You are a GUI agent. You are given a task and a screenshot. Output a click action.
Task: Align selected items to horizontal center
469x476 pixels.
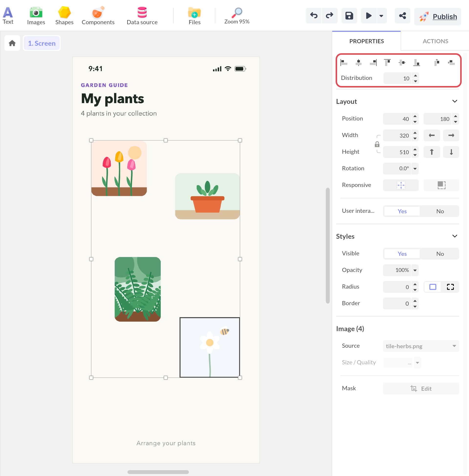358,63
